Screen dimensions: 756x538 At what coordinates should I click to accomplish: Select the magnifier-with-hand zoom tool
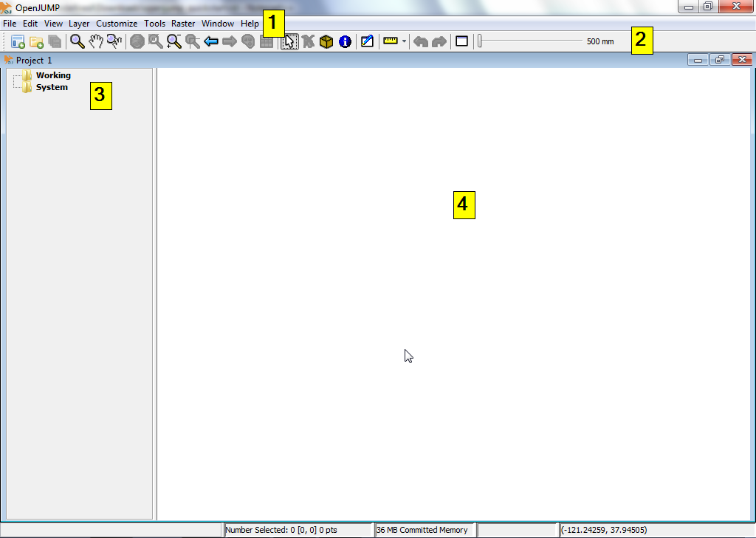click(114, 41)
